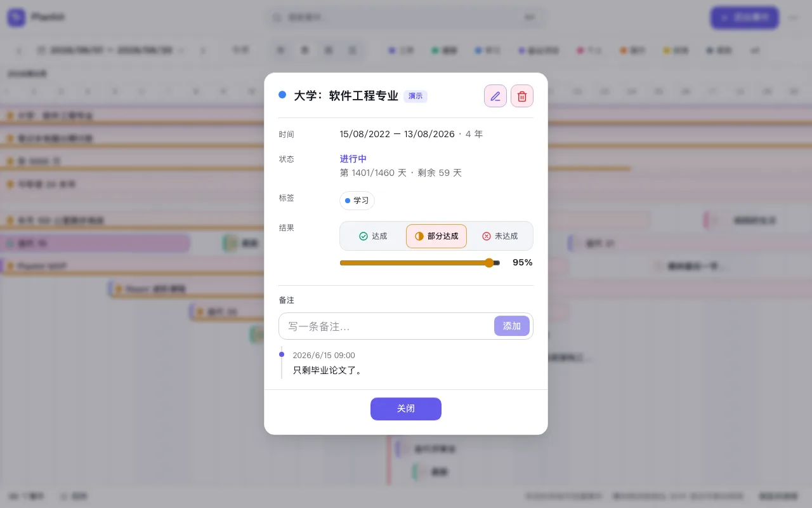812x508 pixels.
Task: Click the next period arrow in the toolbar
Action: (x=202, y=50)
